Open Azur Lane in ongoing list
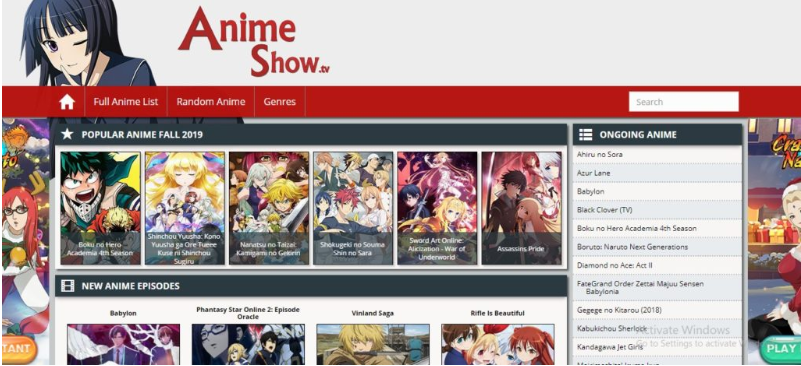The height and width of the screenshot is (366, 801). coord(594,173)
